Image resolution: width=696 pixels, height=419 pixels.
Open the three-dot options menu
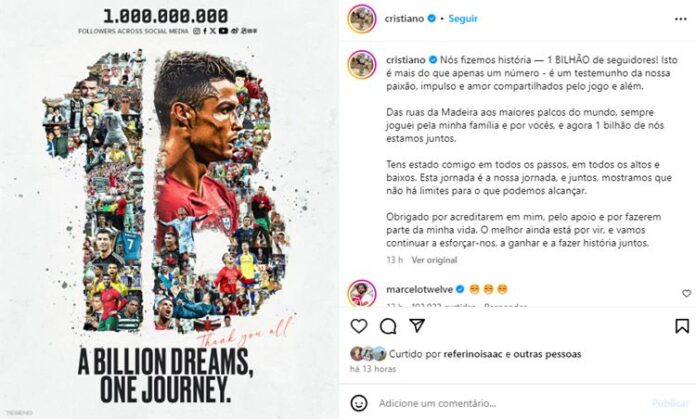pos(680,19)
